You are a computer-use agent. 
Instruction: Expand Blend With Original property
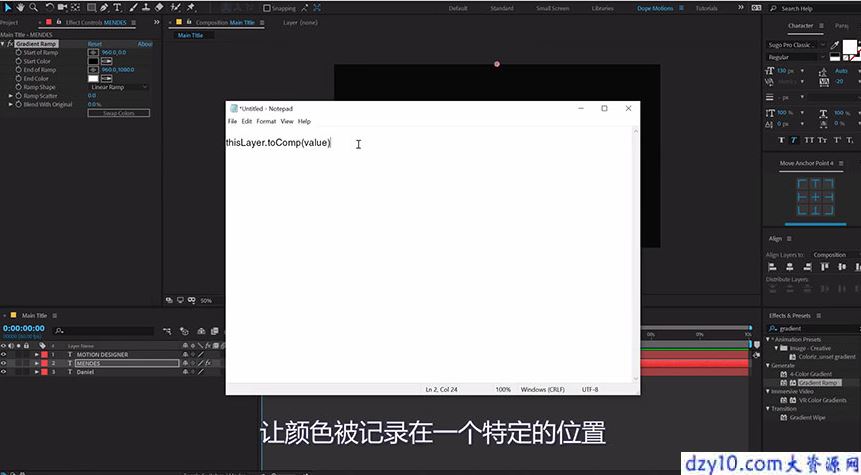[10, 104]
